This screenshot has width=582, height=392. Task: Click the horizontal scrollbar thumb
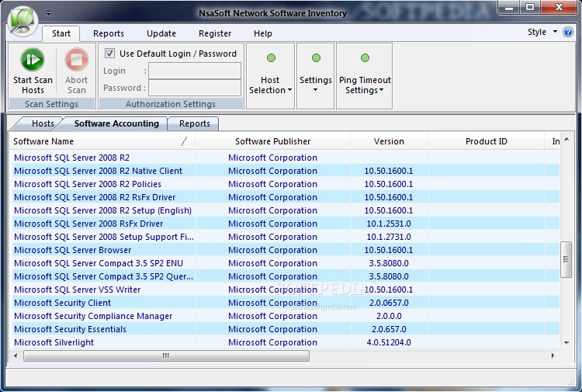pyautogui.click(x=166, y=356)
